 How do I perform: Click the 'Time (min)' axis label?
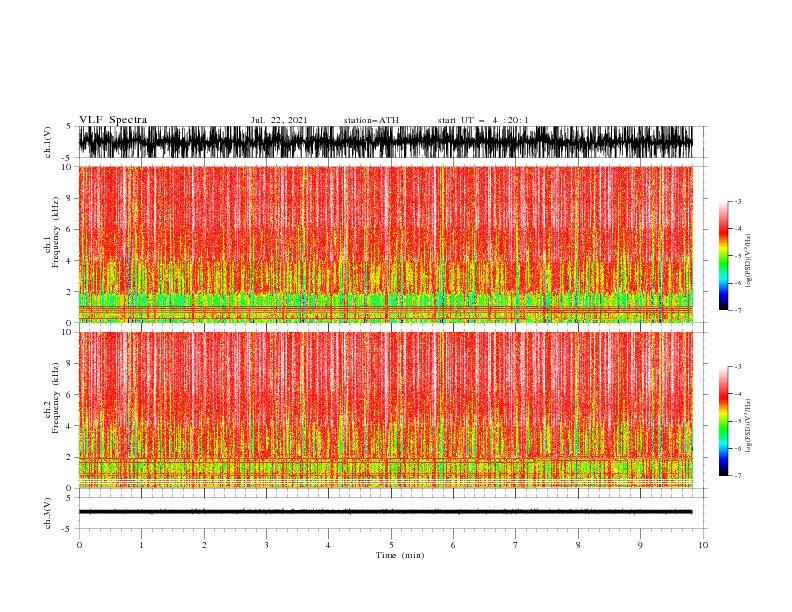[x=400, y=555]
